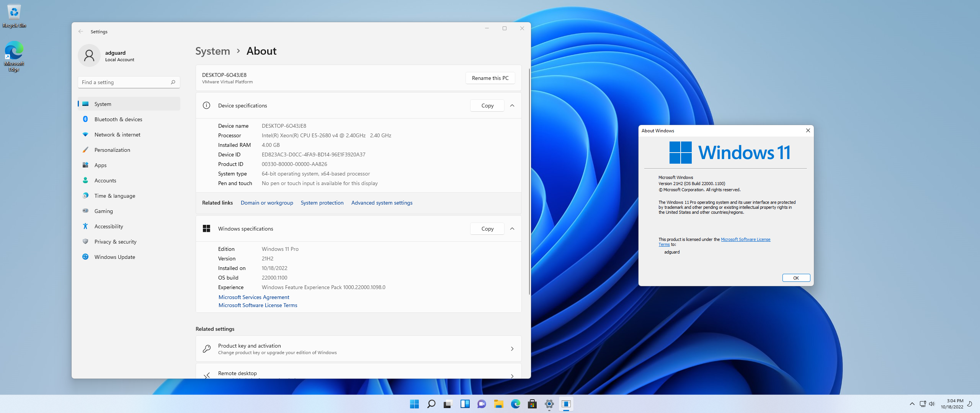Open the Recycle Bin desktop icon
980x413 pixels.
point(14,15)
